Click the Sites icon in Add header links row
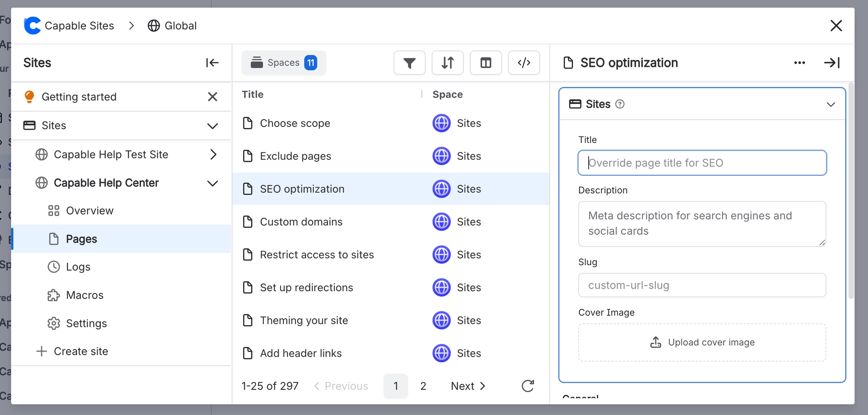868x415 pixels. [x=442, y=353]
